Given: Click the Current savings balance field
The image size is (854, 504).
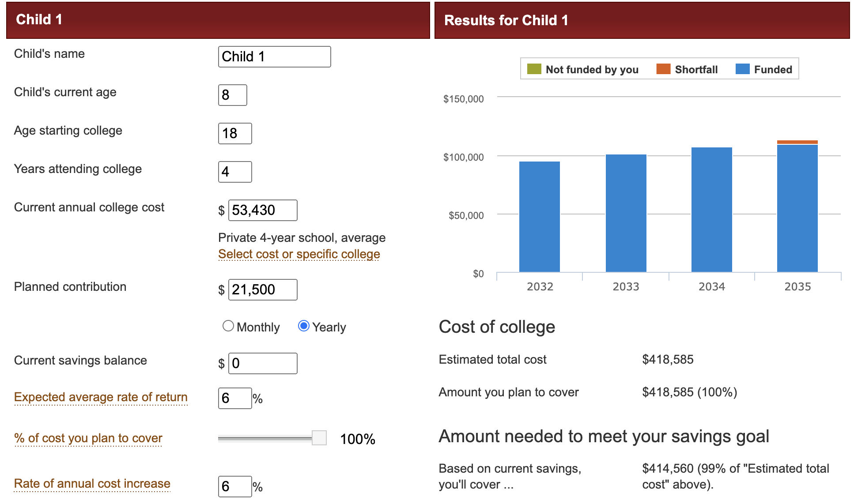Looking at the screenshot, I should 263,364.
